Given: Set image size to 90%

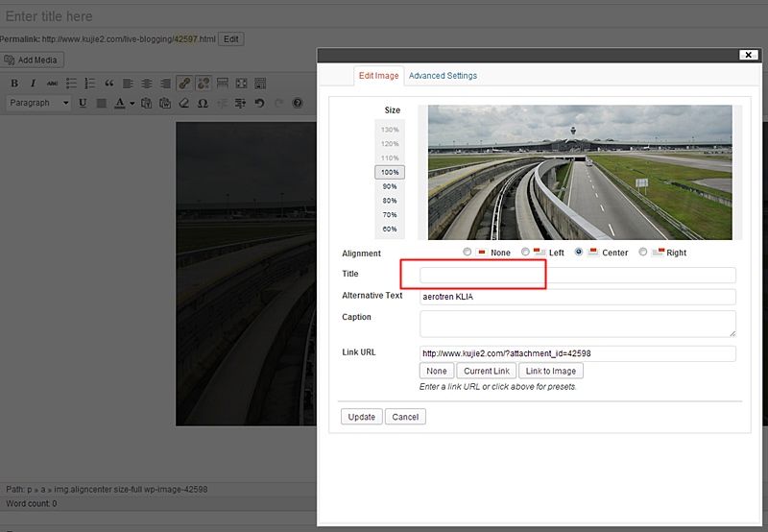Looking at the screenshot, I should pos(390,186).
